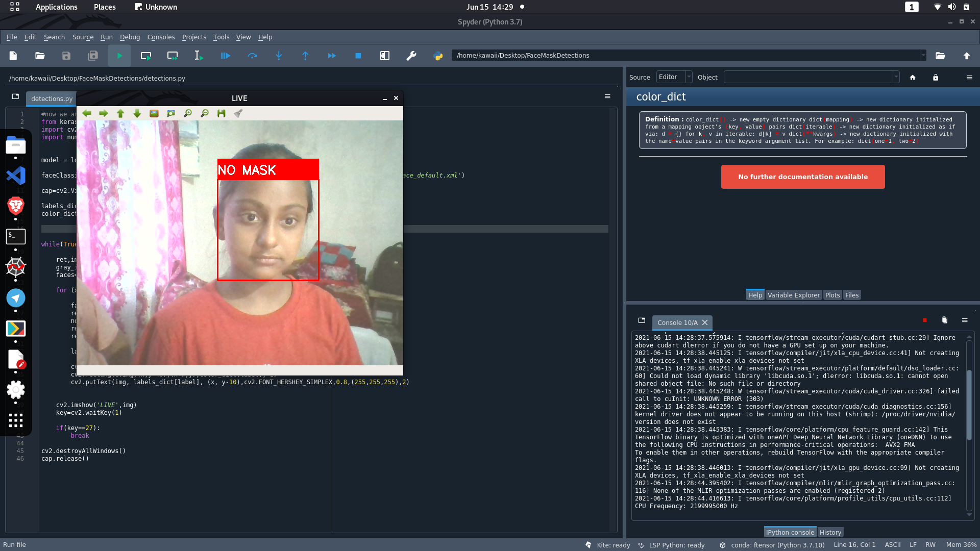Click 'No further documentation available' button
The image size is (980, 551).
(x=802, y=177)
